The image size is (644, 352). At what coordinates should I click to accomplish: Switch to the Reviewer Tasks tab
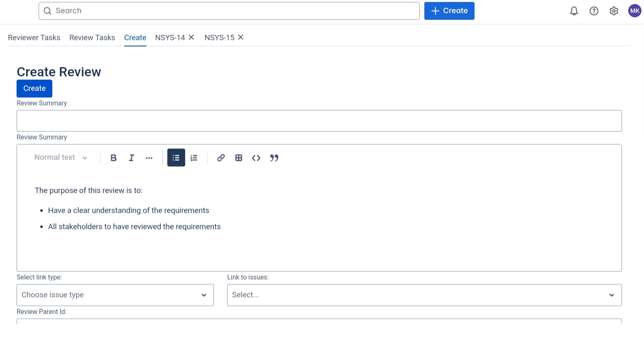(x=34, y=37)
